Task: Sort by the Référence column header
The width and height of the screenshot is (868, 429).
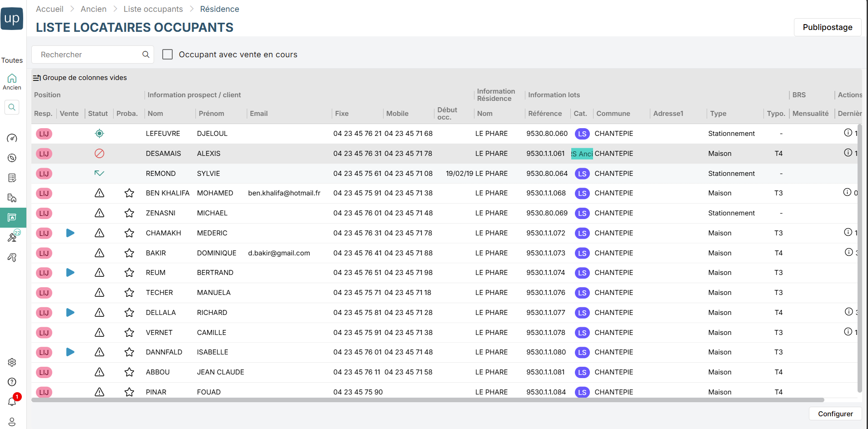Action: (x=544, y=114)
